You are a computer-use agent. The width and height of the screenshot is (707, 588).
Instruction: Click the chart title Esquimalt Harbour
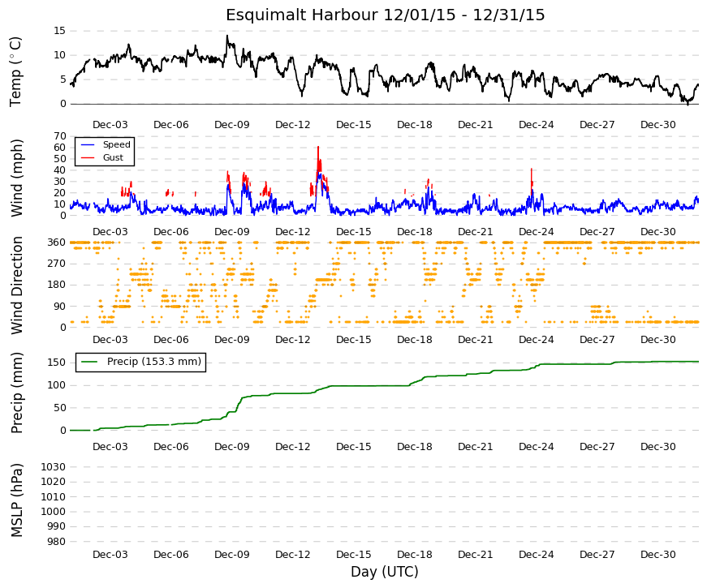302,15
